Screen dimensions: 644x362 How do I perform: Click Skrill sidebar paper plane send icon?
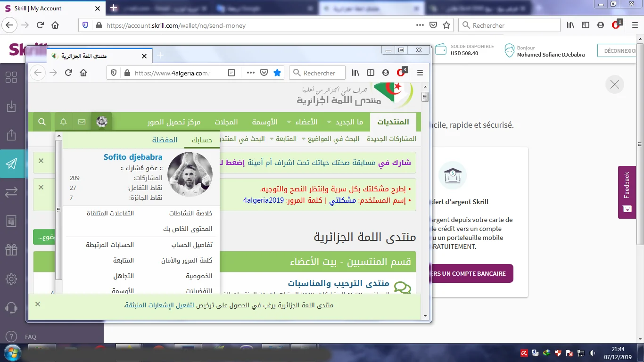pyautogui.click(x=11, y=164)
